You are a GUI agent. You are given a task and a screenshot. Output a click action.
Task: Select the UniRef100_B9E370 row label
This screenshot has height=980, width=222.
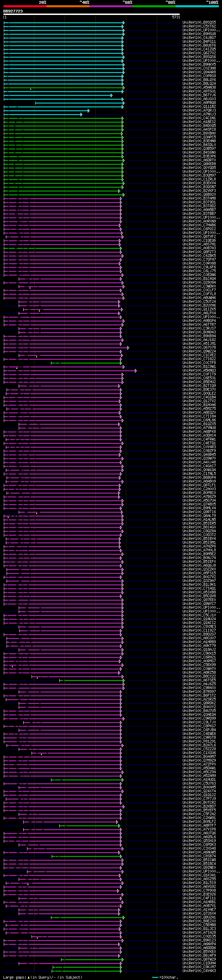tap(199, 390)
